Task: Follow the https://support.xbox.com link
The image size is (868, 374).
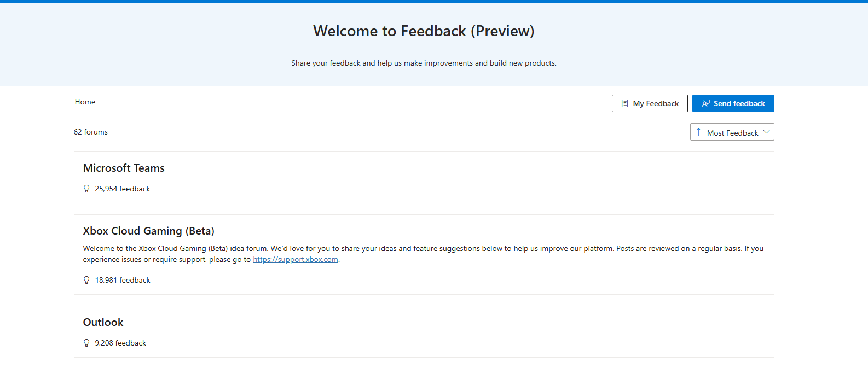Action: (296, 259)
